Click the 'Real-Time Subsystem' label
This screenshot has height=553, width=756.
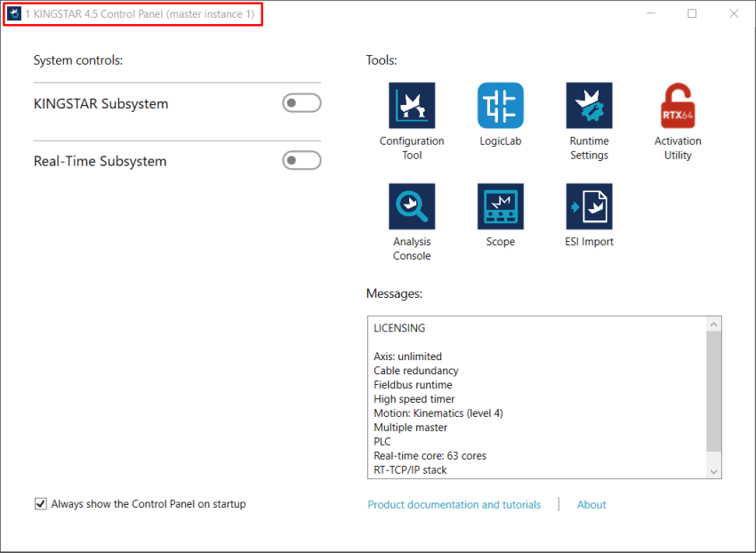100,161
